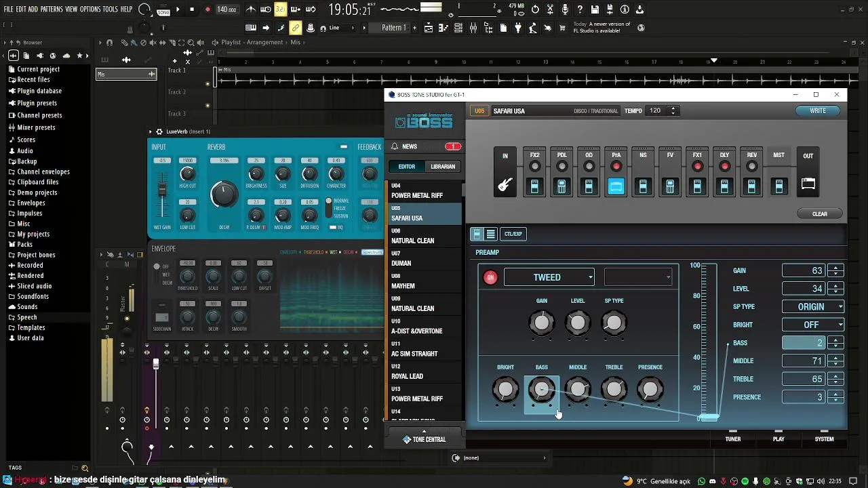This screenshot has height=488, width=868.
Task: Click the GAIN 63 value stepper arrows
Action: pos(835,270)
